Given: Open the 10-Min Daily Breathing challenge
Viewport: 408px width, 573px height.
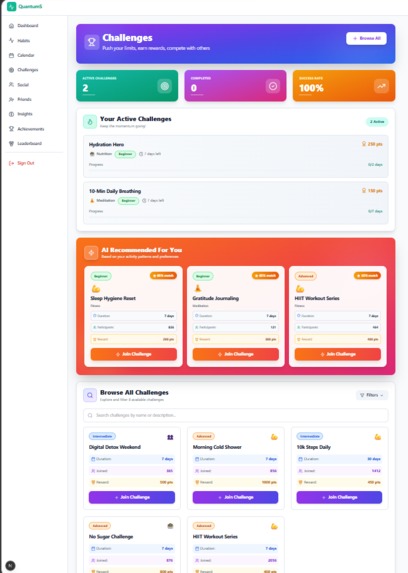Looking at the screenshot, I should coord(236,203).
